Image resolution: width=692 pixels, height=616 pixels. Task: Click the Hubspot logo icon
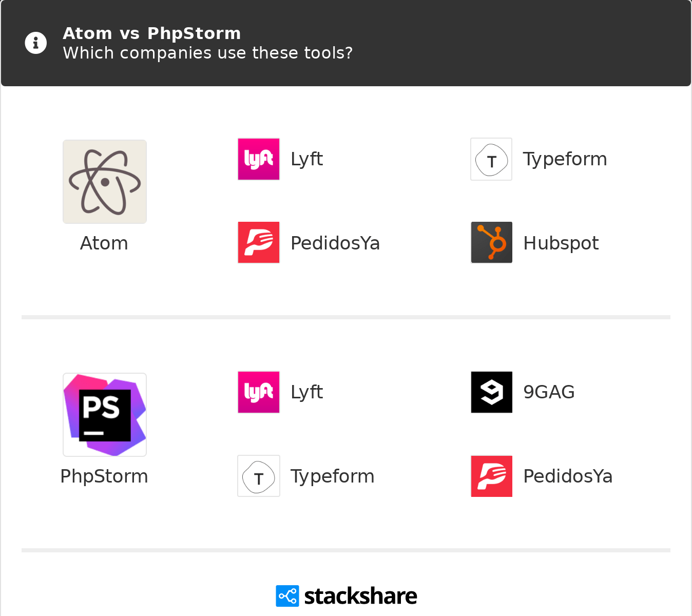point(492,242)
